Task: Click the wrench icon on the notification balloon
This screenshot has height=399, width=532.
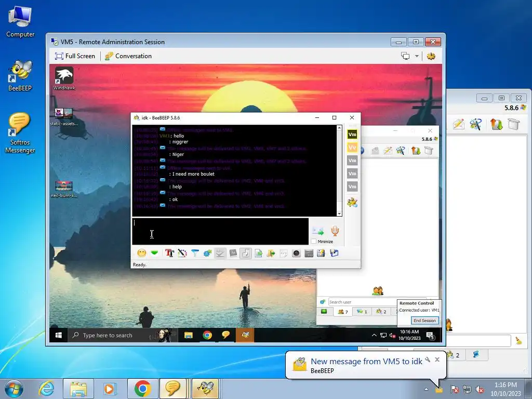Action: tap(428, 360)
